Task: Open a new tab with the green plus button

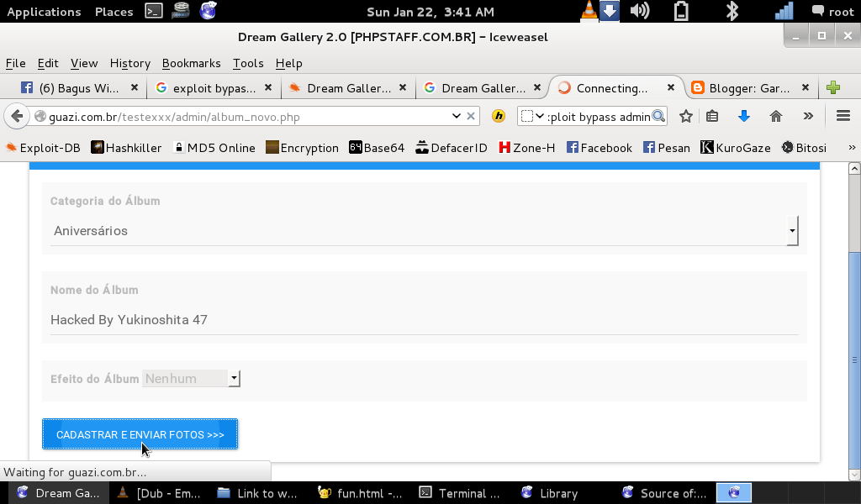Action: click(x=832, y=87)
